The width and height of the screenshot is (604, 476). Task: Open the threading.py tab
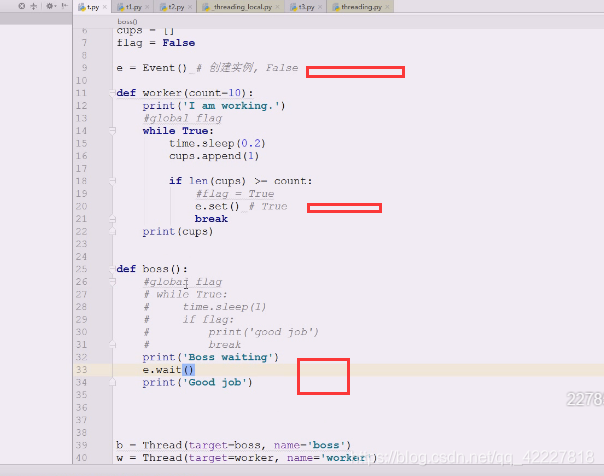(x=361, y=7)
